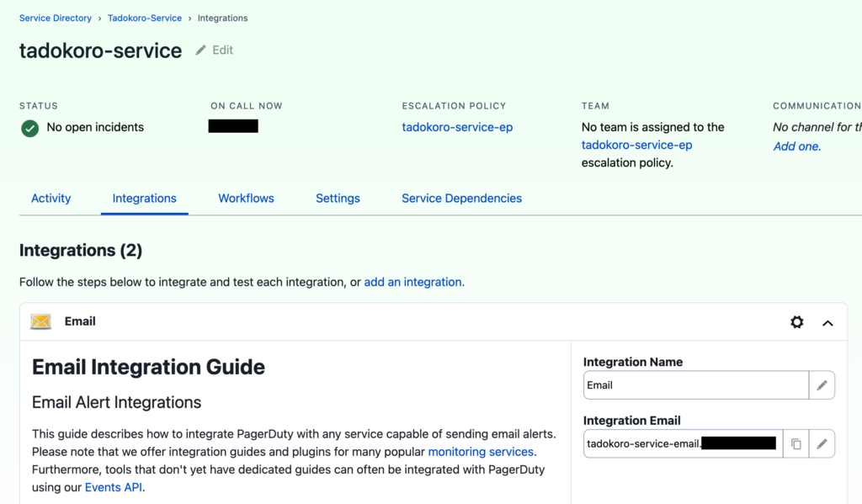Image resolution: width=862 pixels, height=504 pixels.
Task: Open the Service Dependencies tab
Action: [x=462, y=199]
